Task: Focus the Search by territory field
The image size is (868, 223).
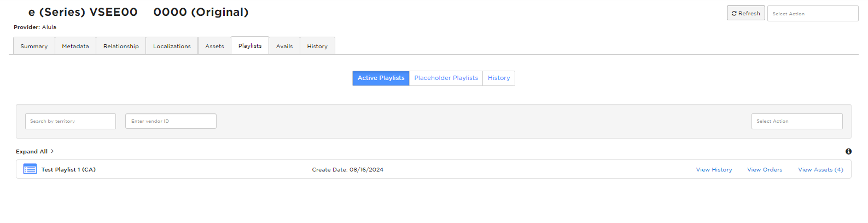Action: 71,121
